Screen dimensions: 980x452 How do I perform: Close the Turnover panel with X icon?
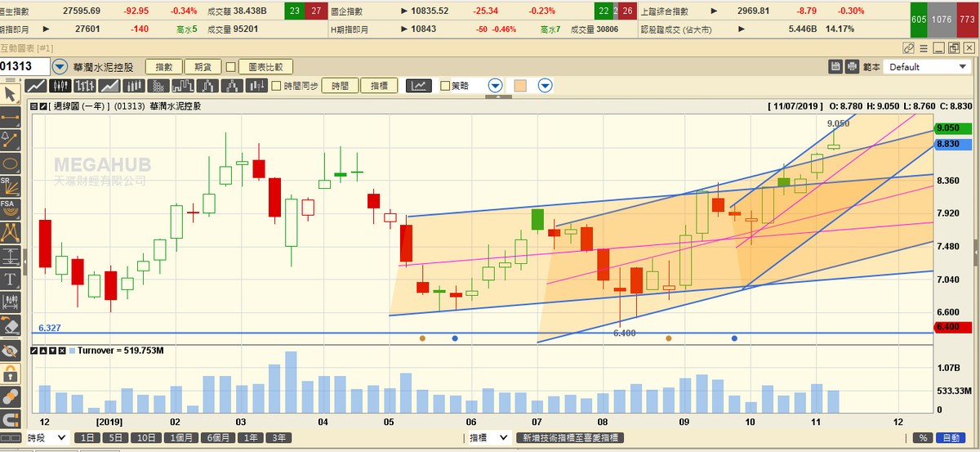(x=62, y=350)
